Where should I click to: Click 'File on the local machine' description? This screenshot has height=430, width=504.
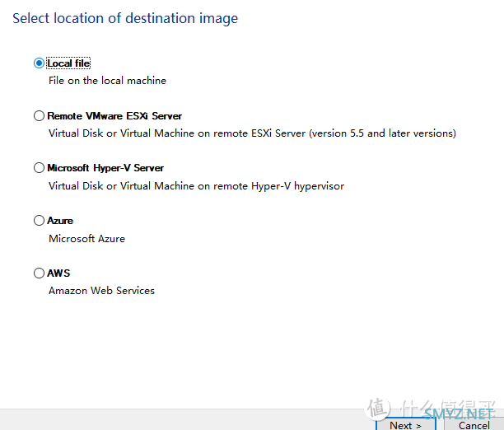pyautogui.click(x=107, y=81)
